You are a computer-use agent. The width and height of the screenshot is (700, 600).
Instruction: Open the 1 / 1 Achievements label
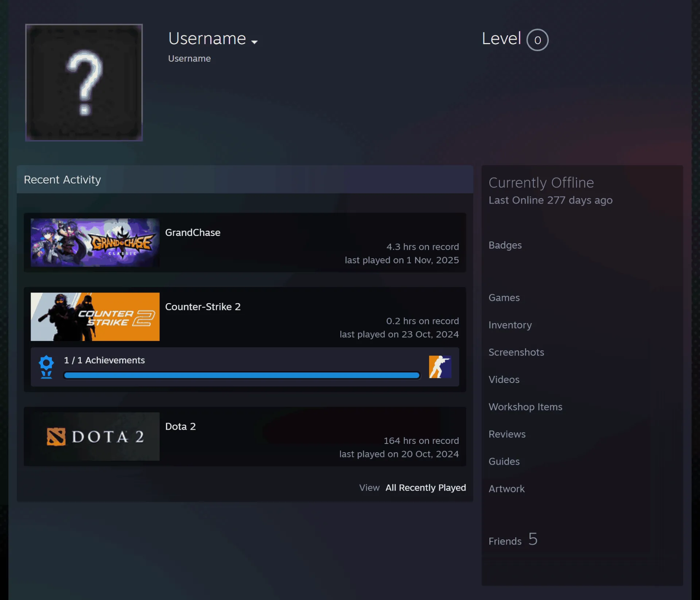pos(104,360)
